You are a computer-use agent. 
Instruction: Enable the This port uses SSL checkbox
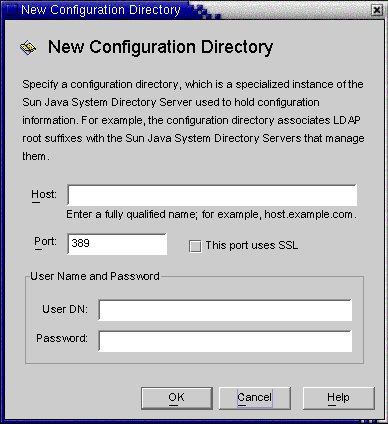coord(195,246)
